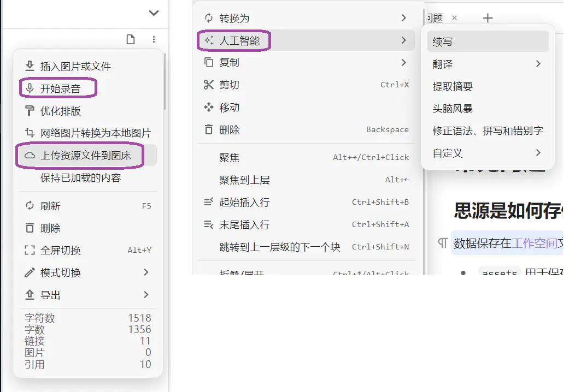Click the document page icon above the left menu
575x392 pixels.
point(131,39)
